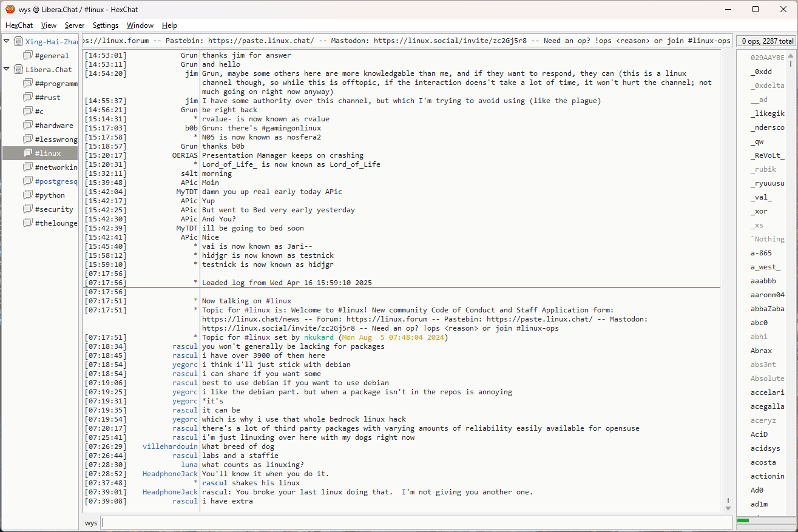
Task: Select user Abrax in the user list
Action: (x=761, y=351)
